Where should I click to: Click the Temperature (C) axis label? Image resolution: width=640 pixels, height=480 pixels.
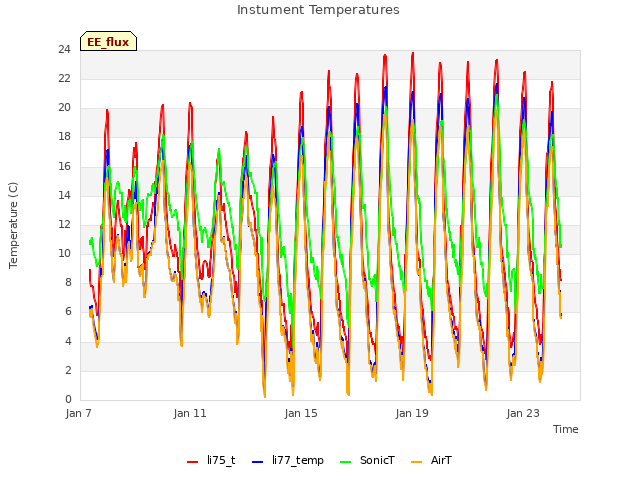(13, 225)
